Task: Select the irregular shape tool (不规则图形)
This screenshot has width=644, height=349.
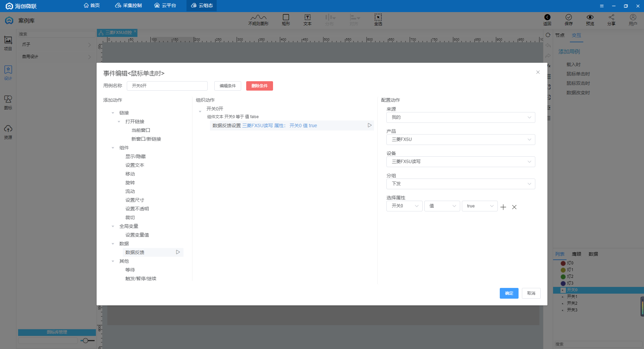Action: (258, 20)
